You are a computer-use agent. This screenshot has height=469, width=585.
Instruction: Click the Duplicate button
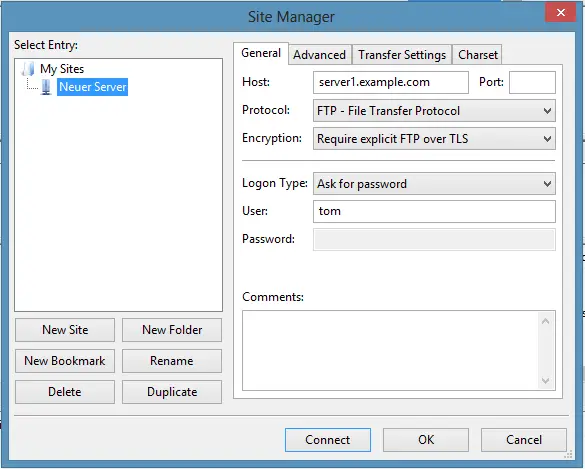172,392
